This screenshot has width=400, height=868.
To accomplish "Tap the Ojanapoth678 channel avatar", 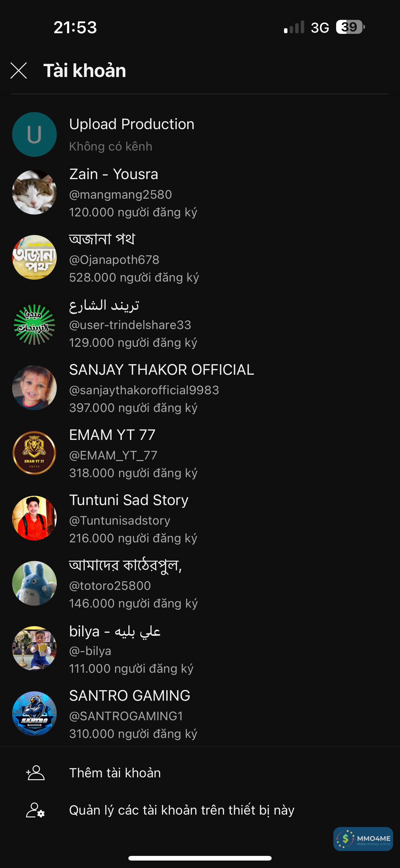I will [34, 257].
